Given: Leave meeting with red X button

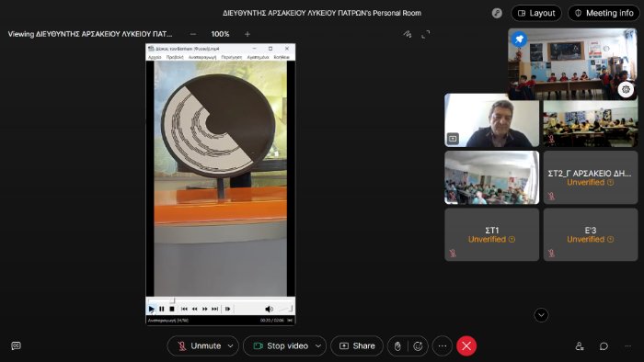Looking at the screenshot, I should click(466, 346).
